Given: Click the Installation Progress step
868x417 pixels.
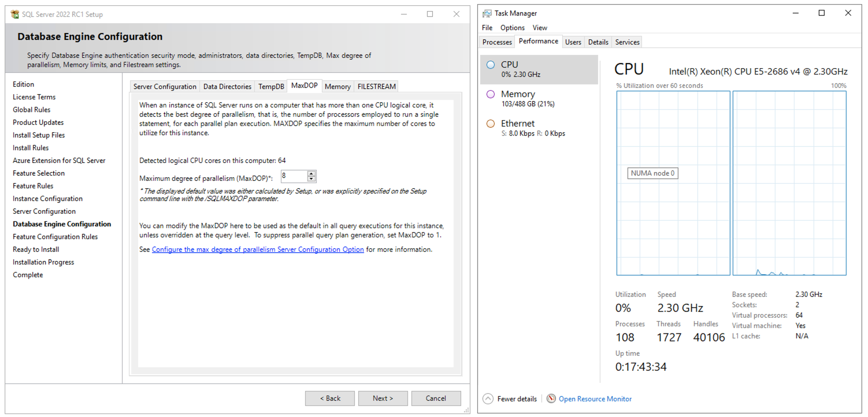Looking at the screenshot, I should [x=43, y=262].
